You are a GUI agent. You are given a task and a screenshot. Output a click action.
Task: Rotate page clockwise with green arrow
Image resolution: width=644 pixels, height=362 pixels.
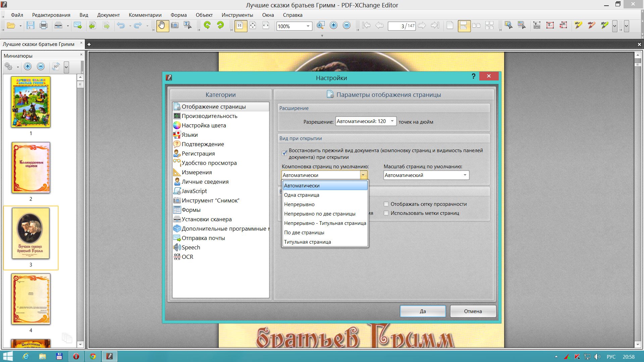click(220, 26)
